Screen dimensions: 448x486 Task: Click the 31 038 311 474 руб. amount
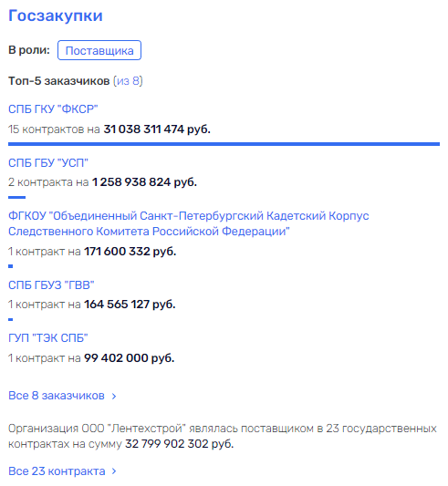point(157,129)
